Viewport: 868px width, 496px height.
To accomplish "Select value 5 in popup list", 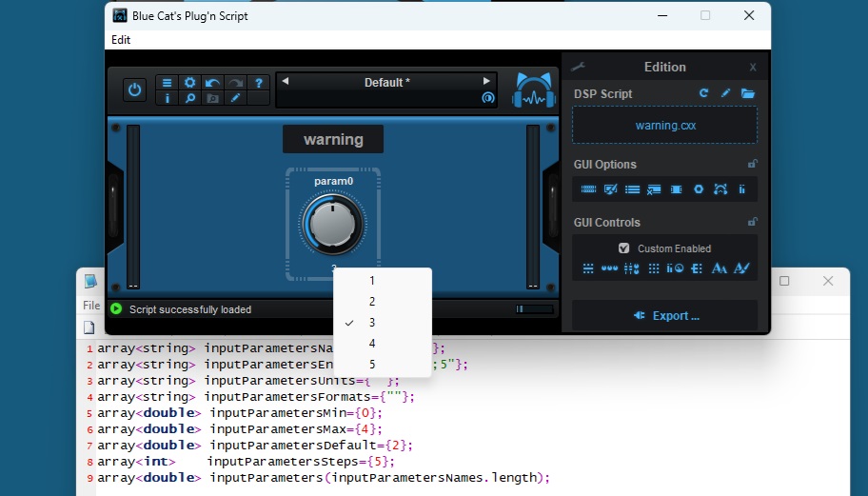I will (372, 365).
